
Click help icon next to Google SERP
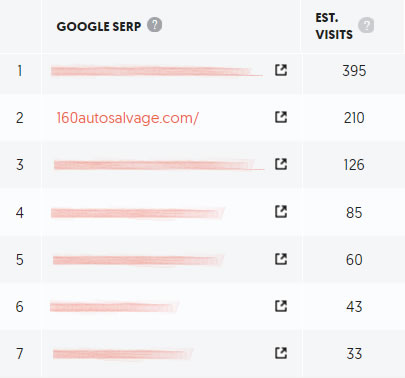(x=155, y=25)
